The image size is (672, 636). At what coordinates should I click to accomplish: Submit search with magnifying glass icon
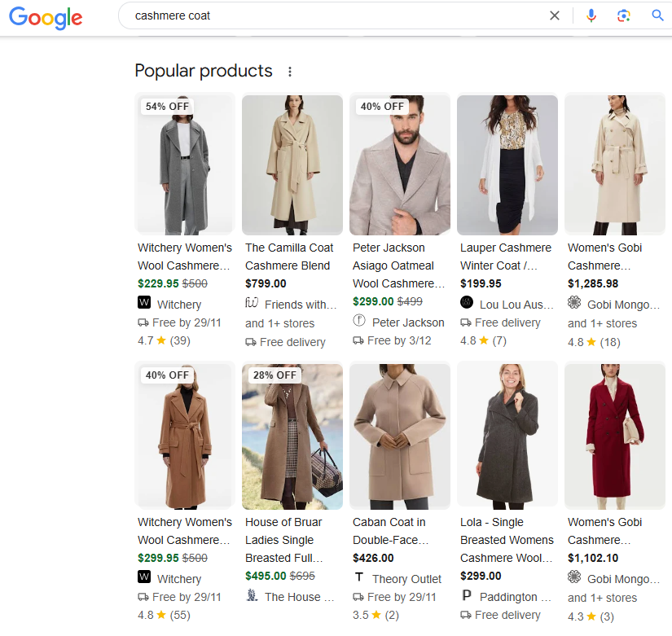click(657, 15)
